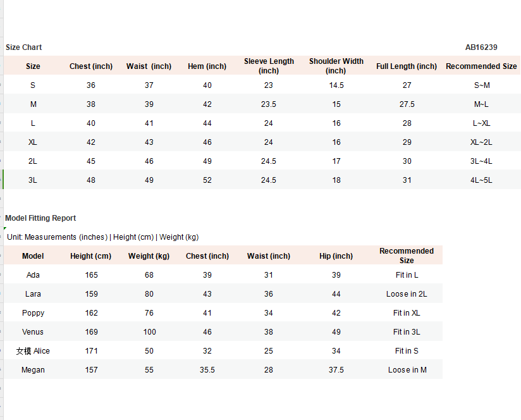The height and width of the screenshot is (420, 521).
Task: Click the 'Hip (inch)' column header
Action: coord(336,256)
